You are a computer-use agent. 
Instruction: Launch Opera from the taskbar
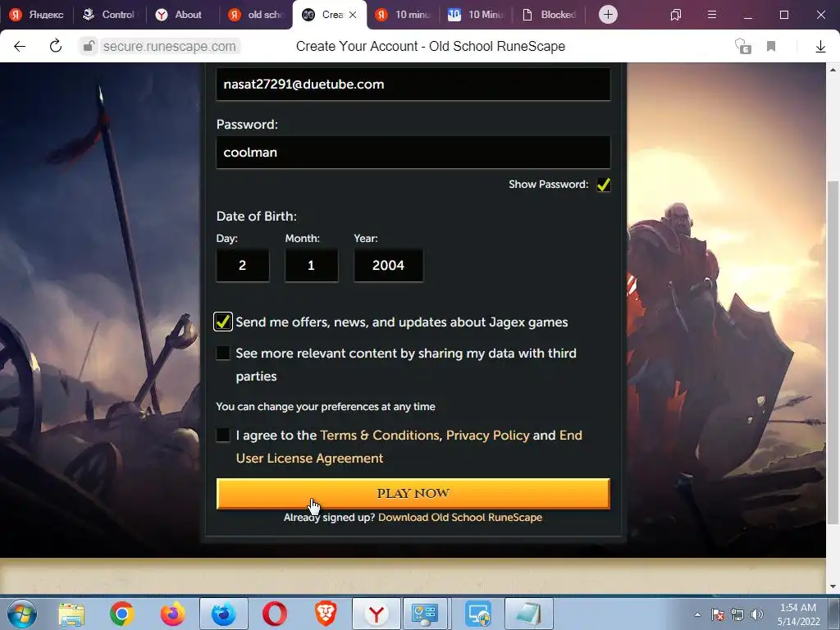274,614
